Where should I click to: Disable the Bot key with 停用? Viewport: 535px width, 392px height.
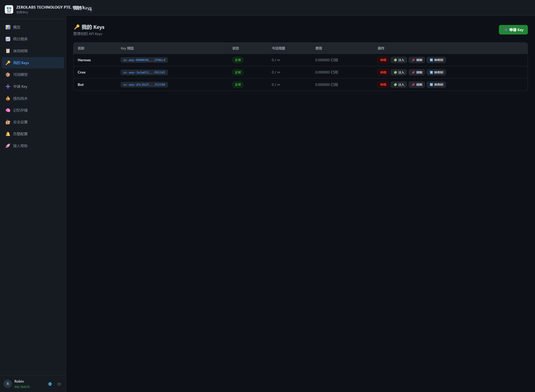383,85
